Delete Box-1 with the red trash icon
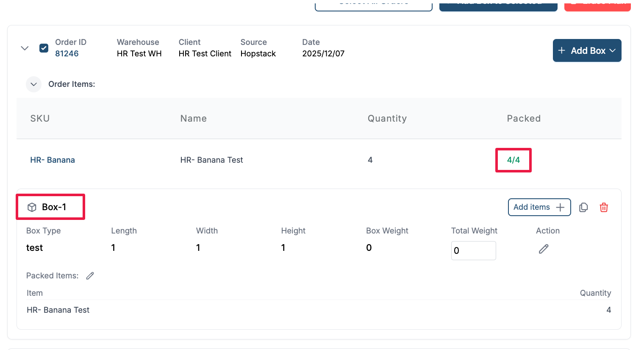The width and height of the screenshot is (644, 350). pyautogui.click(x=604, y=207)
